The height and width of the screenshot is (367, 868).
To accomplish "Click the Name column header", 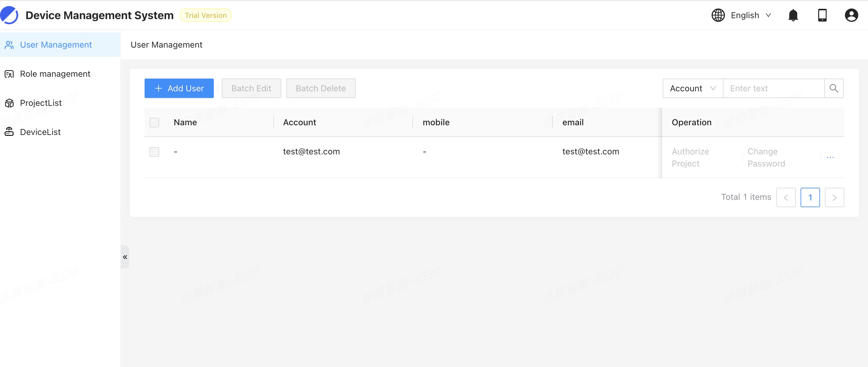I will click(x=185, y=123).
